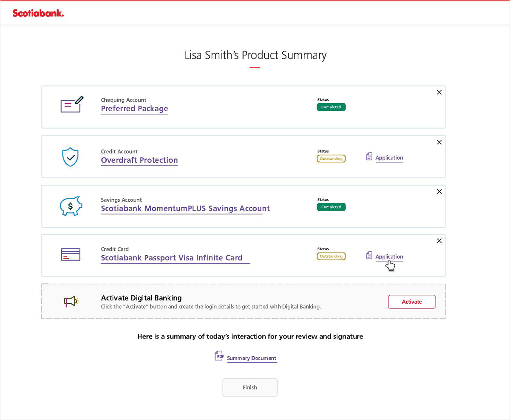Open the Application link for Passport Visa card
The width and height of the screenshot is (510, 420).
click(389, 257)
